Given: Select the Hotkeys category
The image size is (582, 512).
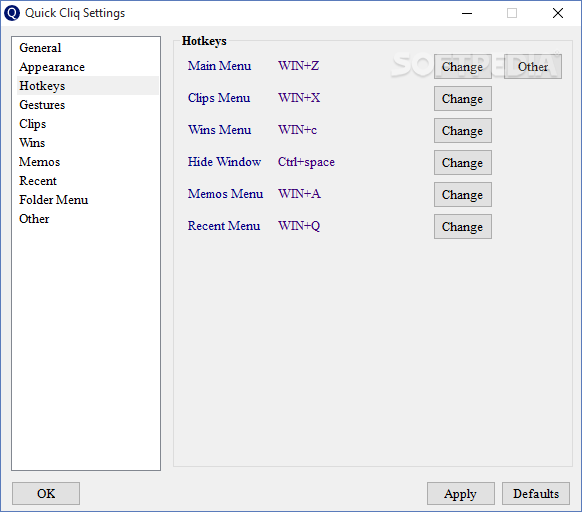Looking at the screenshot, I should pyautogui.click(x=88, y=86).
